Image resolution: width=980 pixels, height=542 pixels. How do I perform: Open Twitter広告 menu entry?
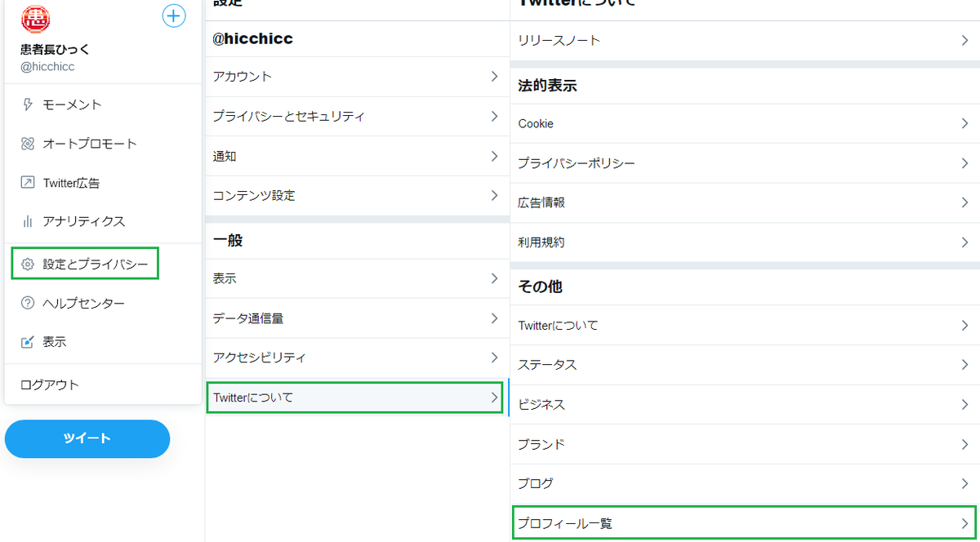click(103, 183)
